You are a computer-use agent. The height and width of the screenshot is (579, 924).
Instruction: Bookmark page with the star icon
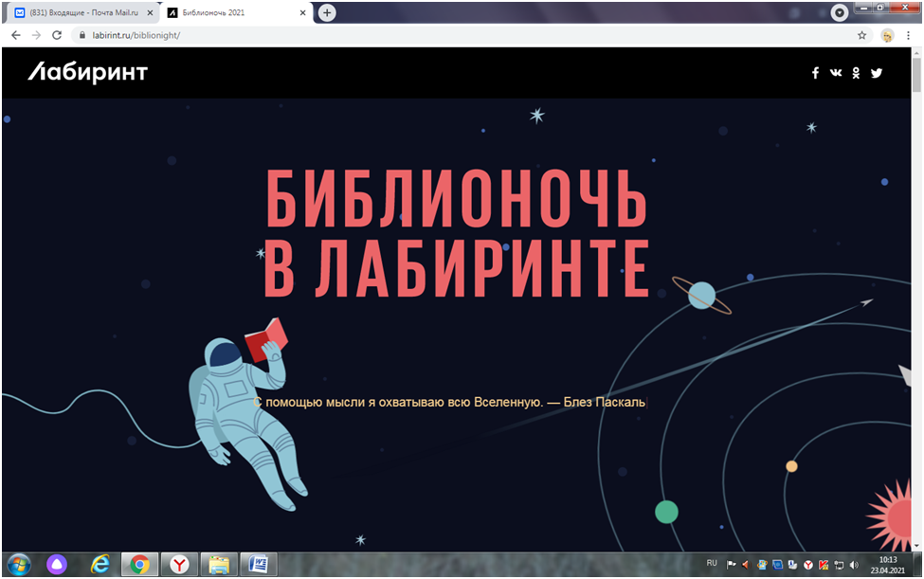click(861, 35)
